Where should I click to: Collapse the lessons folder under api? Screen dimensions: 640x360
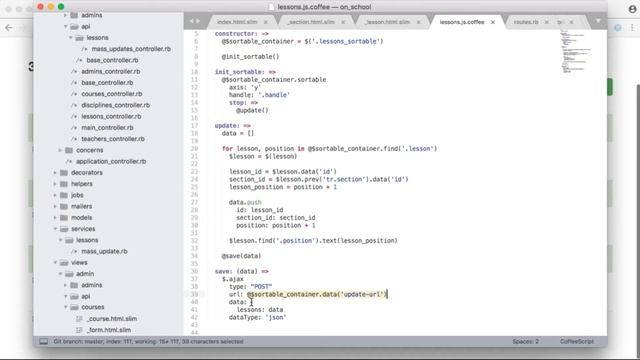[71, 38]
